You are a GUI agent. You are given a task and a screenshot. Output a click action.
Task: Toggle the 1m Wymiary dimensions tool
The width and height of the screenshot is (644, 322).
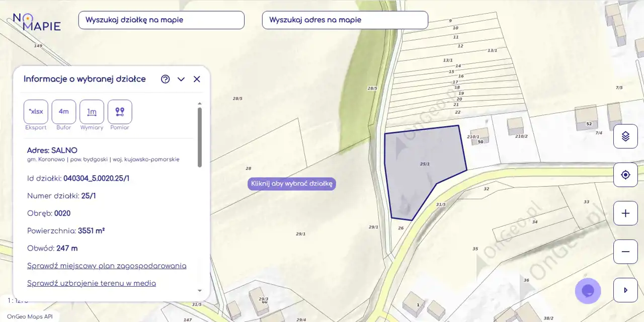coord(92,112)
